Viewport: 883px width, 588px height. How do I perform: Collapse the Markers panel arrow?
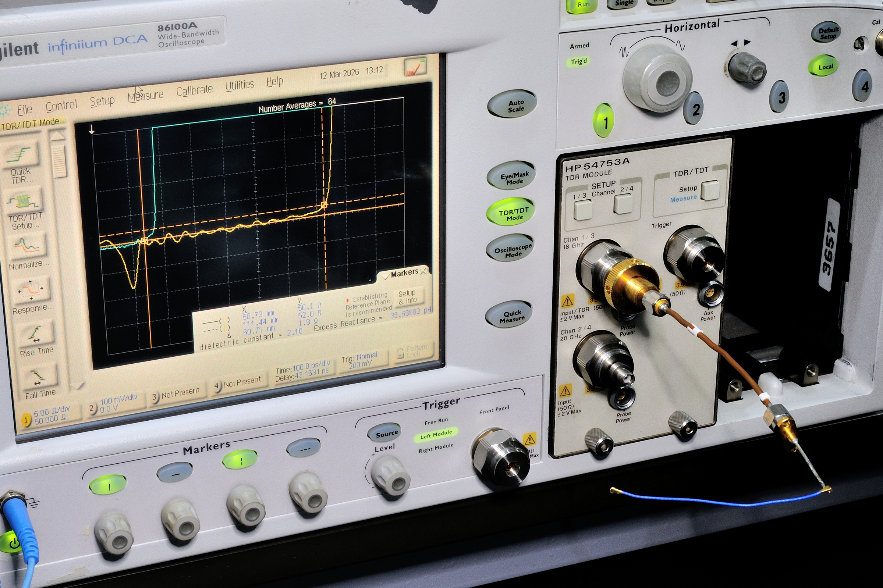[x=384, y=277]
